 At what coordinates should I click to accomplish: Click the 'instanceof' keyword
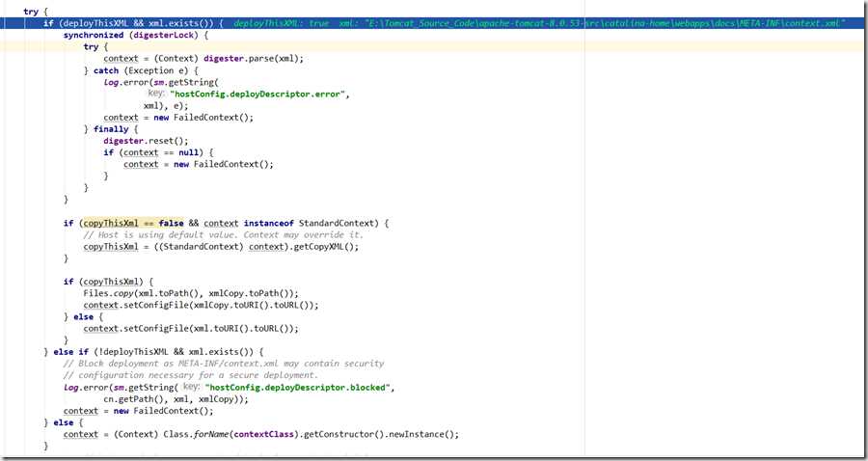(268, 223)
